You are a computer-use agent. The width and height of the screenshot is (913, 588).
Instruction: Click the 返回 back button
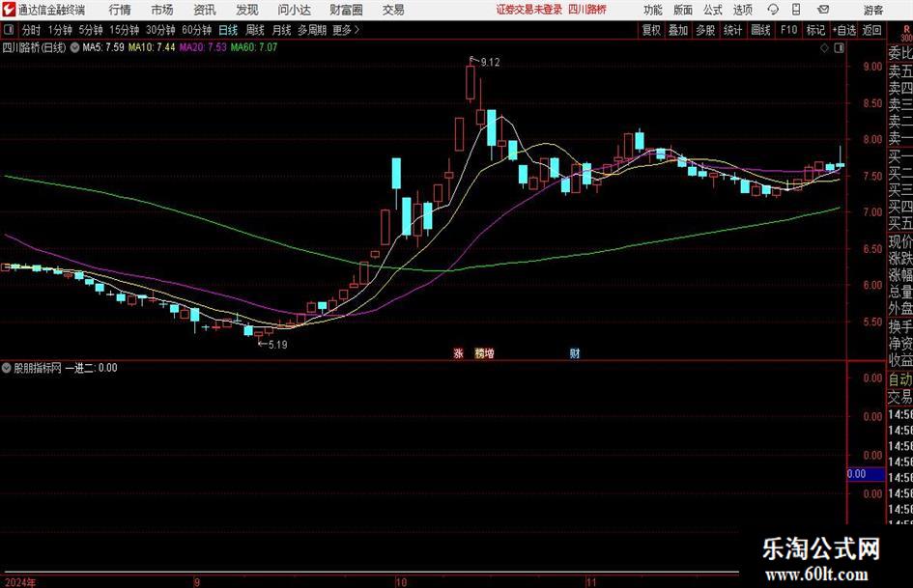872,30
